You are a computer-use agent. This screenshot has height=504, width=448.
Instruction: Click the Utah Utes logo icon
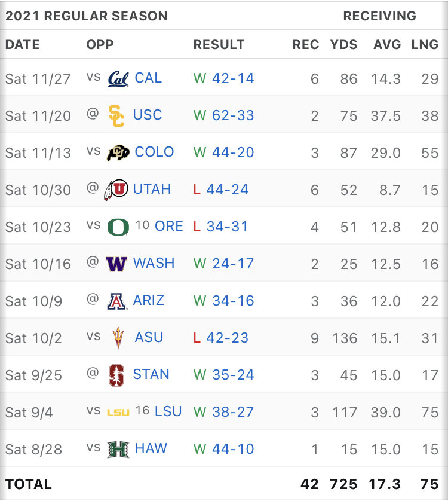[x=116, y=190]
